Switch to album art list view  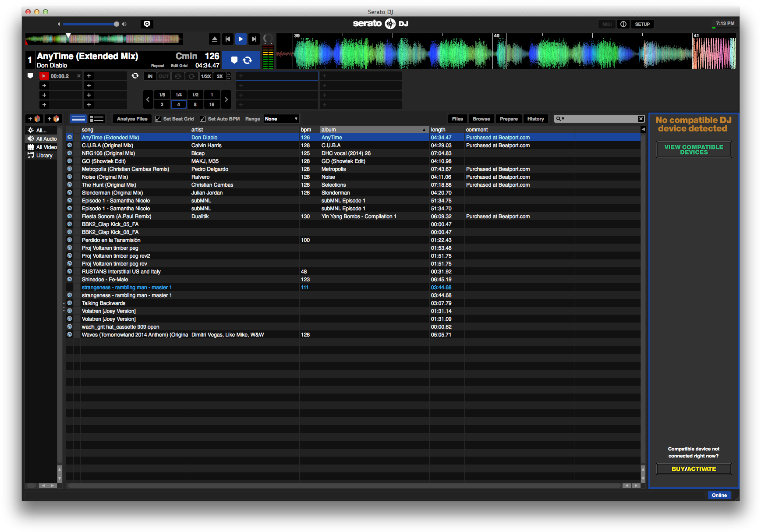point(97,119)
